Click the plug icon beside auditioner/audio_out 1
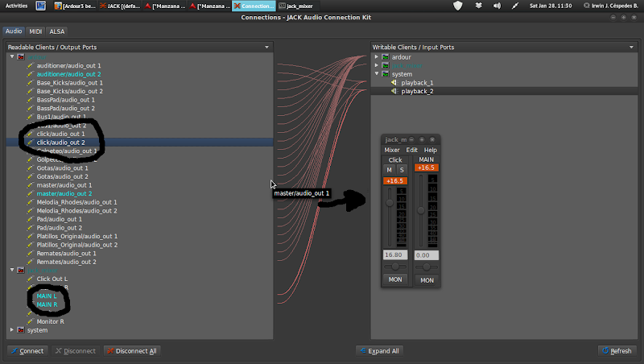This screenshot has width=644, height=364. (x=30, y=65)
